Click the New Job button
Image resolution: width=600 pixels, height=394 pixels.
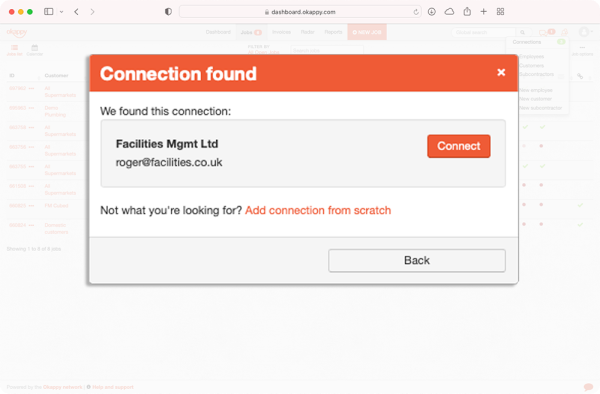point(367,32)
